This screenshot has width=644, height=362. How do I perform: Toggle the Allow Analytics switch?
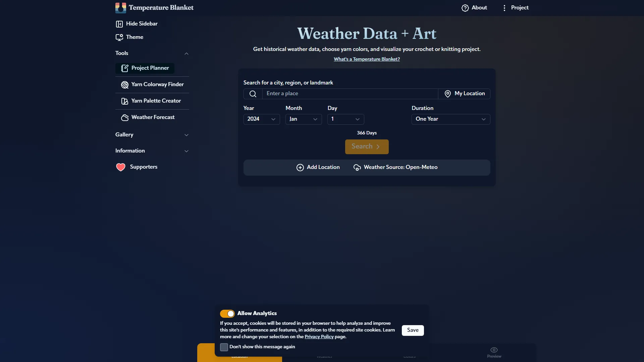227,313
